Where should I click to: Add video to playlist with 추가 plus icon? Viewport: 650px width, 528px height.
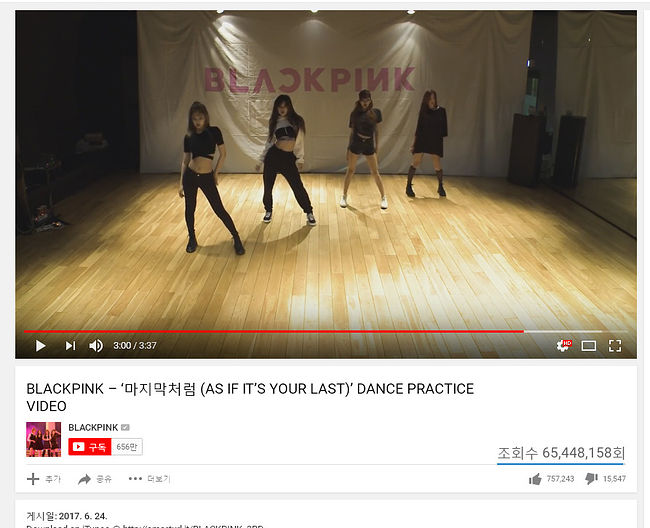pyautogui.click(x=44, y=479)
